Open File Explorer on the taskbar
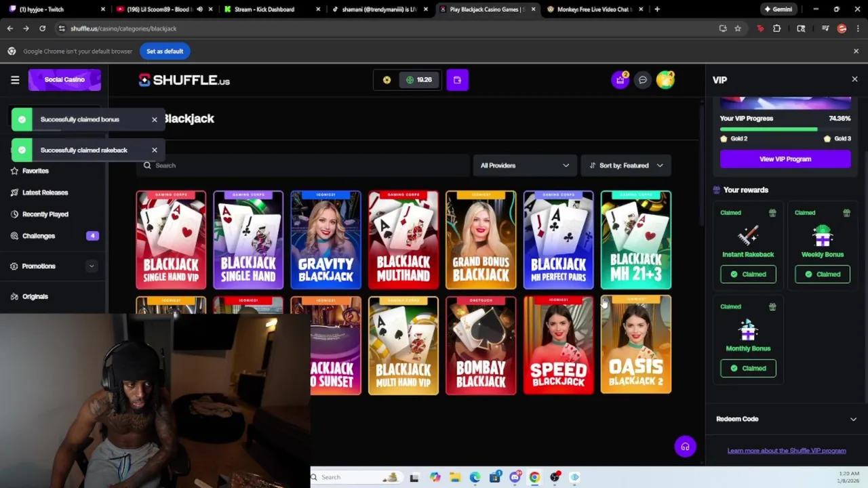 click(454, 477)
